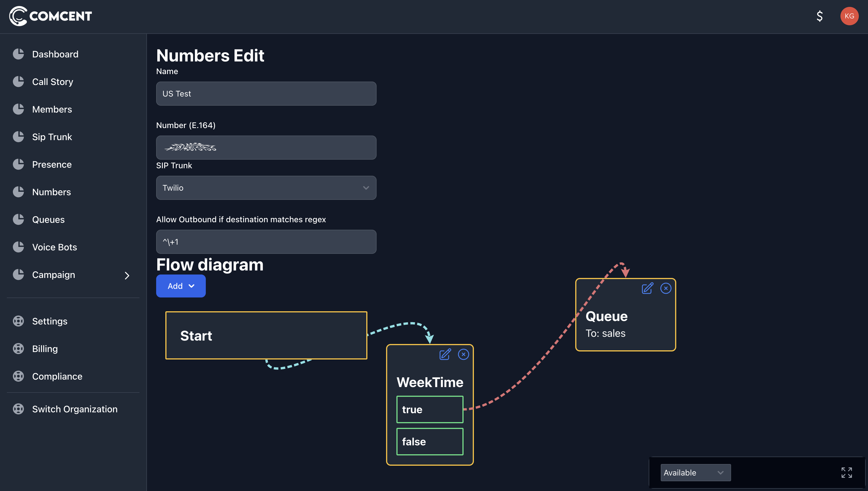The width and height of the screenshot is (868, 491).
Task: Click Switch Organization
Action: point(75,409)
